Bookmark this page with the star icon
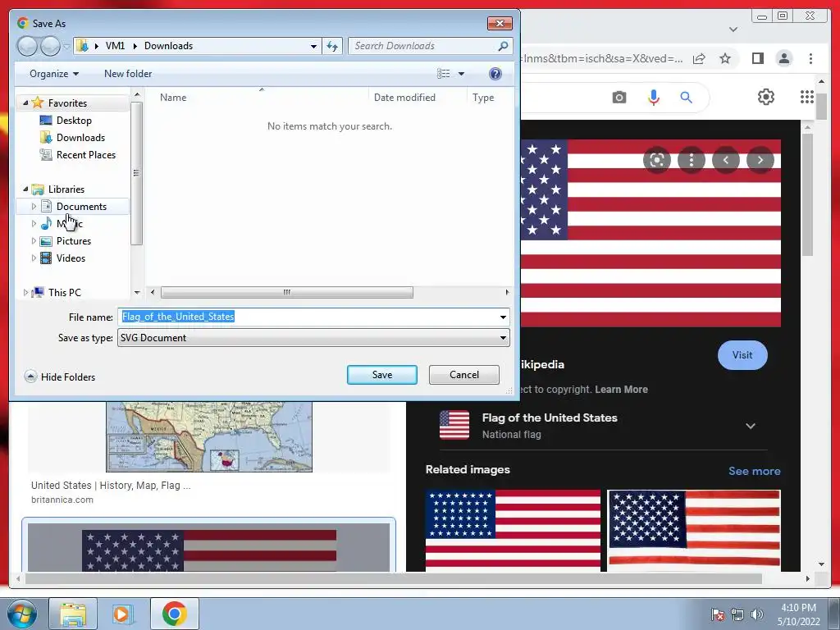The image size is (840, 630). point(725,58)
